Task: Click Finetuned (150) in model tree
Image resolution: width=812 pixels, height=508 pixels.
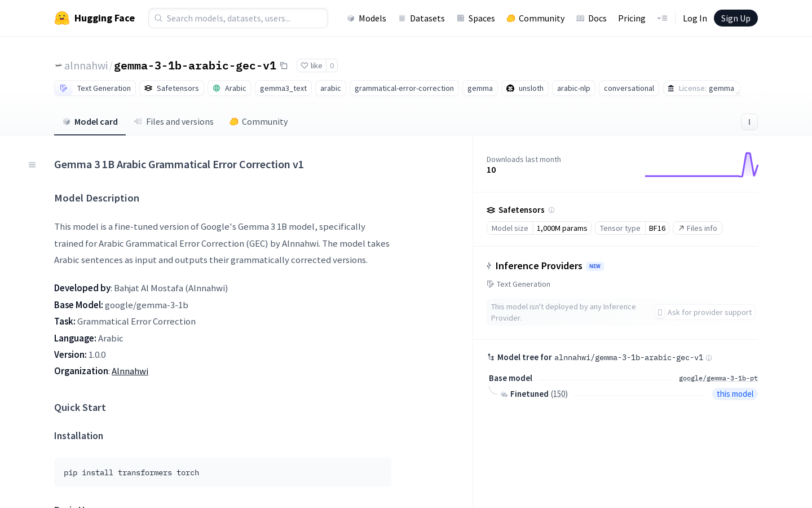Action: (x=539, y=394)
